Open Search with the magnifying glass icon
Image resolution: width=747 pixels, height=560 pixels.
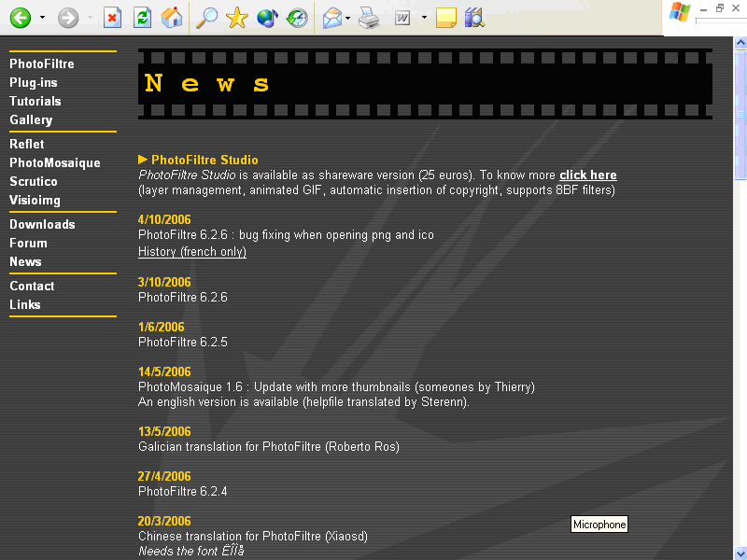(x=206, y=18)
